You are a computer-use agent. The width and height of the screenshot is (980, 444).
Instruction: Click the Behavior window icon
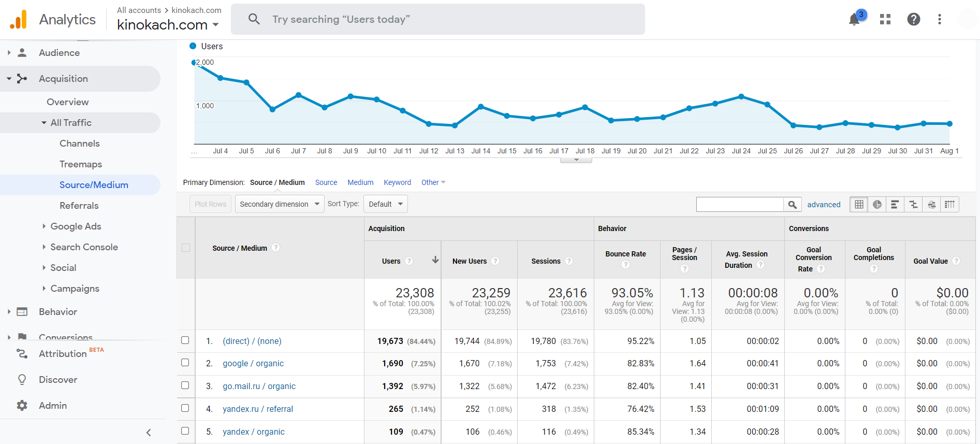click(x=22, y=312)
